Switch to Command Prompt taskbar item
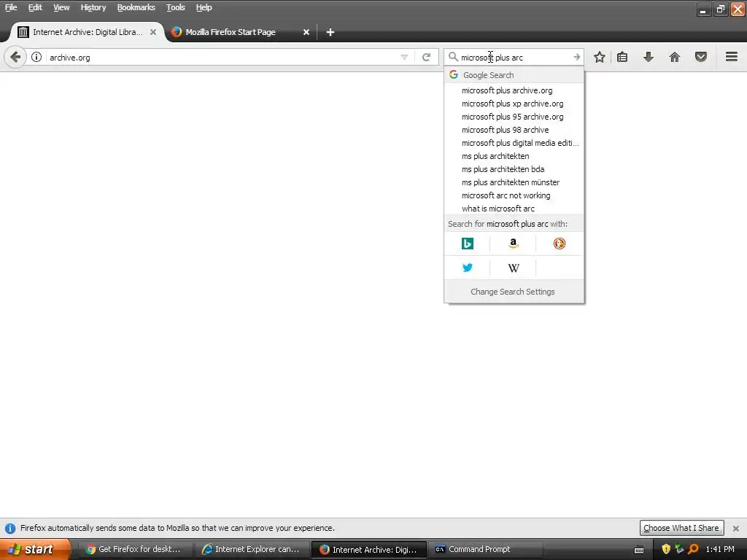This screenshot has height=560, width=747. [x=486, y=549]
